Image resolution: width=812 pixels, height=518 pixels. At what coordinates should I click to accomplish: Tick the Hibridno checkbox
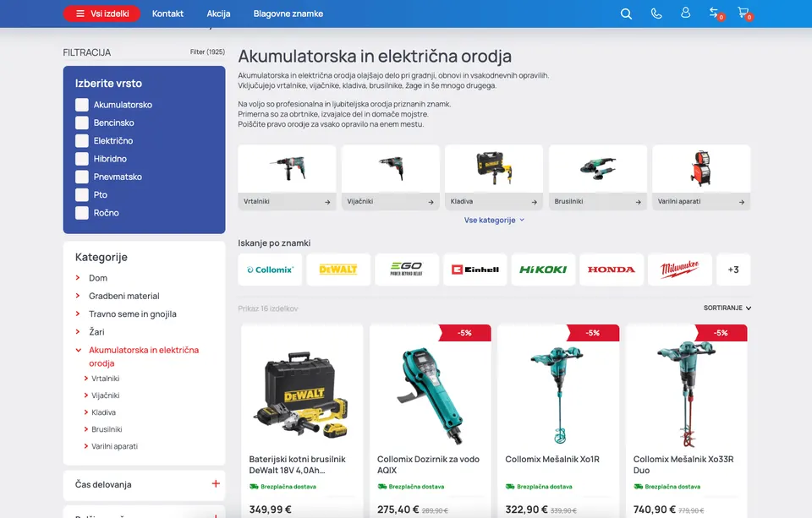coord(82,159)
